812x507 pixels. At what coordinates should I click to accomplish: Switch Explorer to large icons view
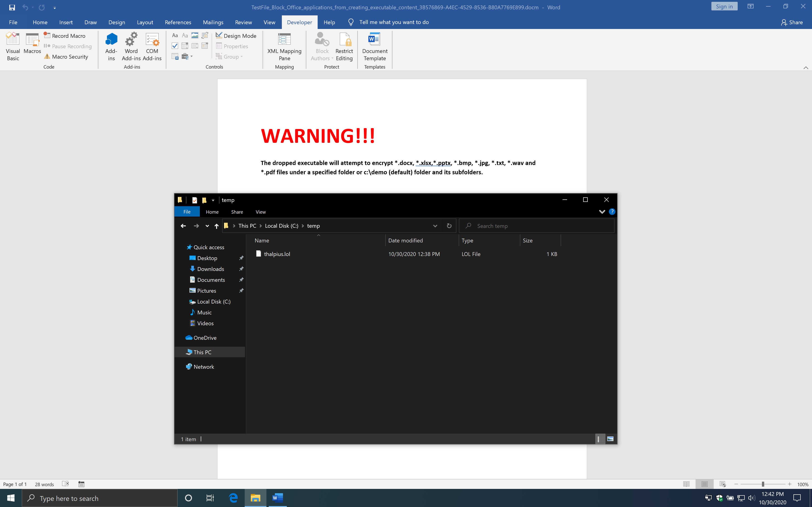(x=610, y=439)
